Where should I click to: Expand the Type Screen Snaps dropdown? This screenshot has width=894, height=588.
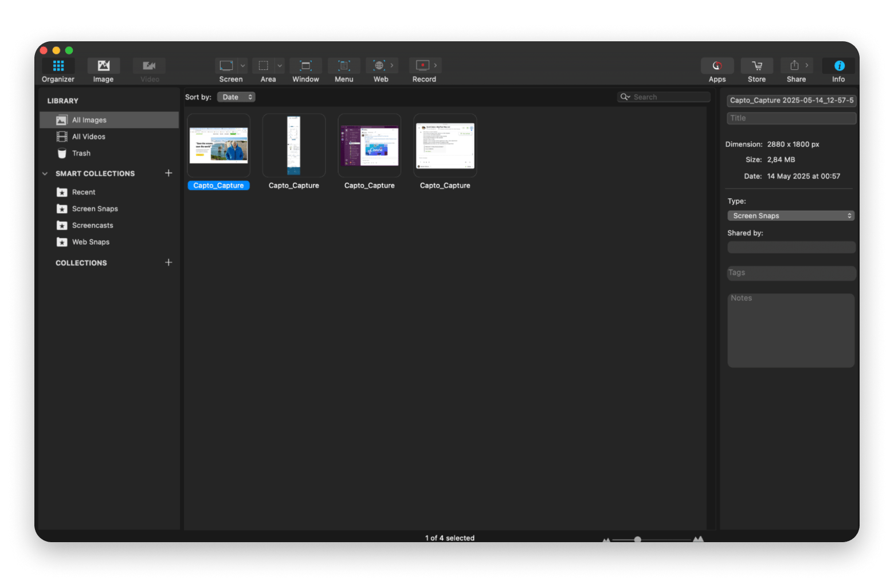coord(791,215)
